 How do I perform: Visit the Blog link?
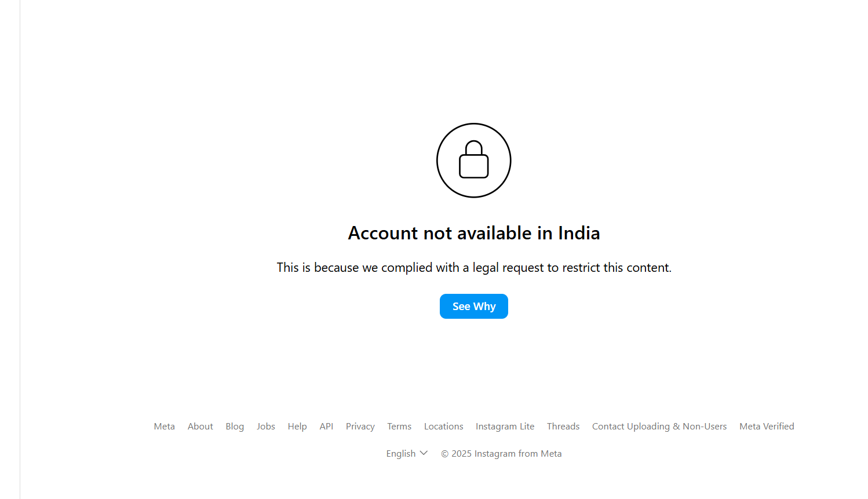[x=235, y=427]
